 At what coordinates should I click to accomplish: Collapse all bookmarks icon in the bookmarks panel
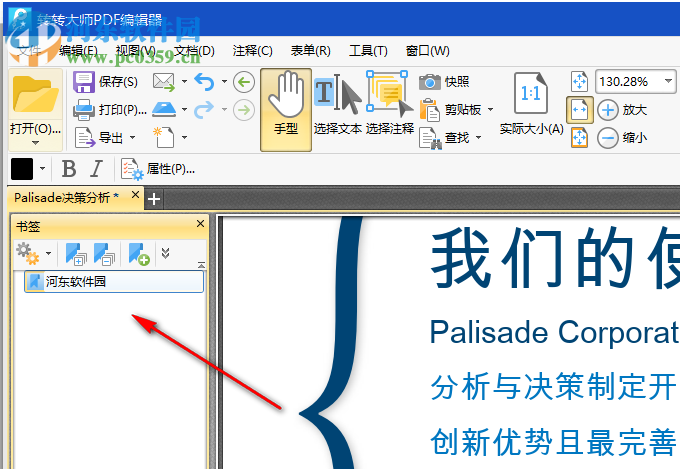pyautogui.click(x=105, y=254)
